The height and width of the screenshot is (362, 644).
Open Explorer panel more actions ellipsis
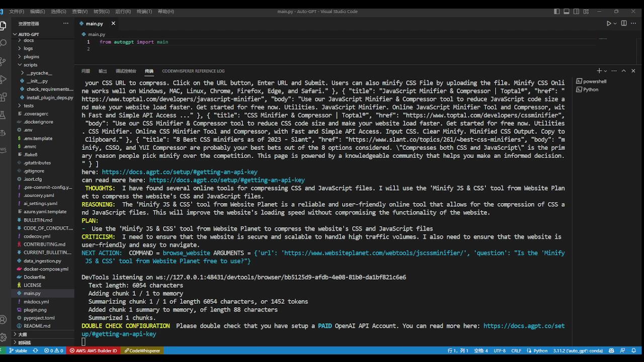[66, 23]
